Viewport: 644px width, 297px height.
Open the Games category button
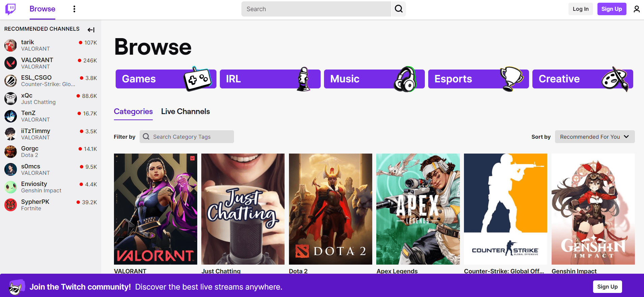[166, 79]
